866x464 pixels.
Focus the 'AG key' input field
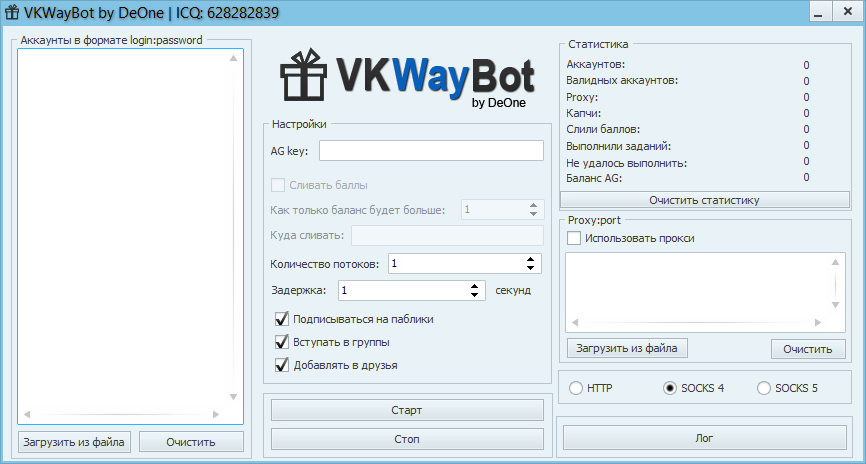point(431,151)
